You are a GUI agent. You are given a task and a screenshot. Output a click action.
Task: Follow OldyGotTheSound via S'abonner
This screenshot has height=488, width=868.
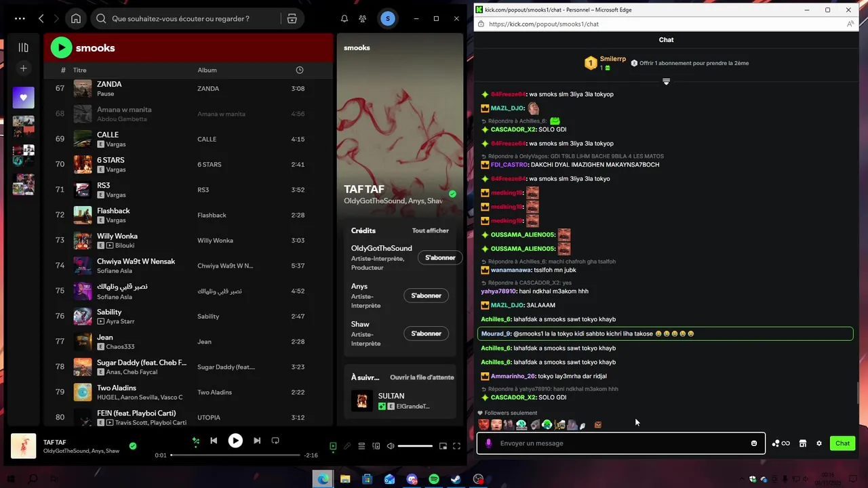(x=440, y=258)
